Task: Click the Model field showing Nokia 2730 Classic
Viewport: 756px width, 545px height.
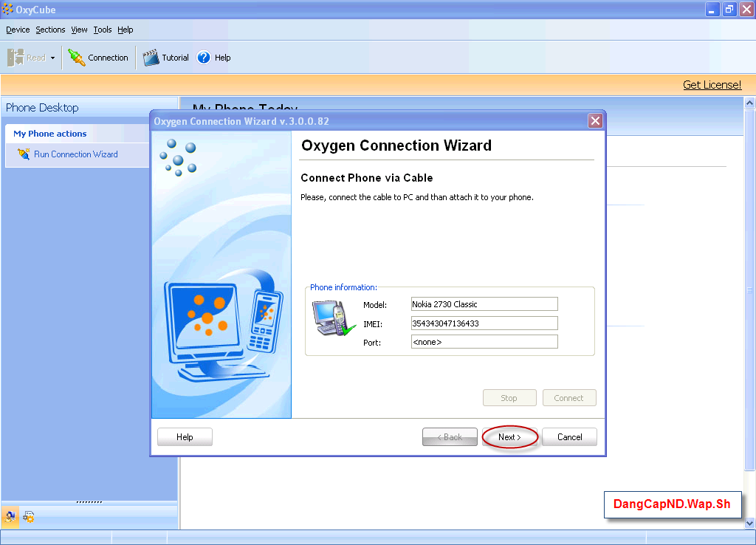Action: 484,304
